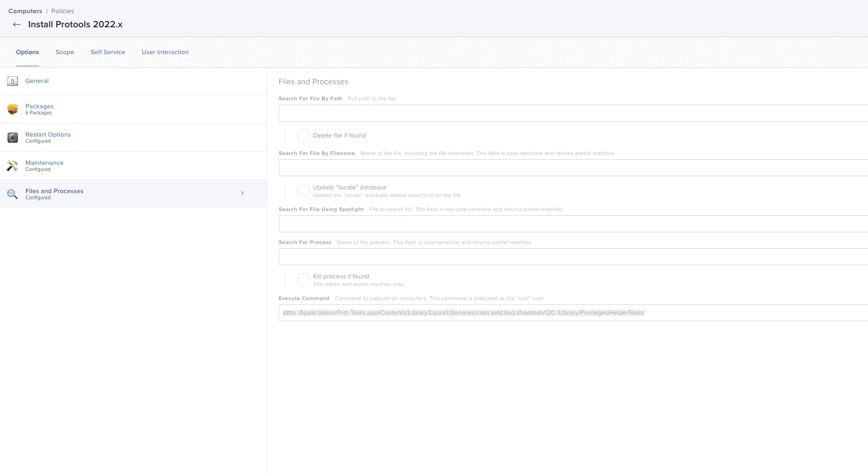Click the Install Protools 2022.x title
This screenshot has height=474, width=868.
pyautogui.click(x=75, y=25)
